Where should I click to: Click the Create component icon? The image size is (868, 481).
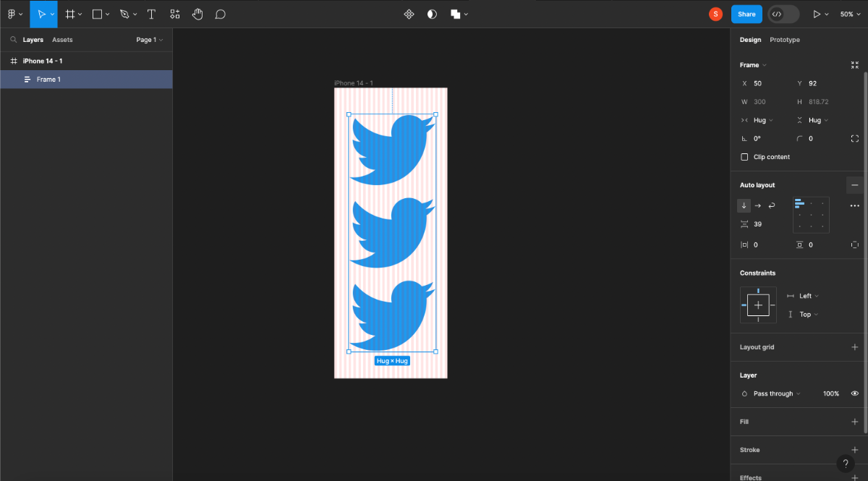409,14
